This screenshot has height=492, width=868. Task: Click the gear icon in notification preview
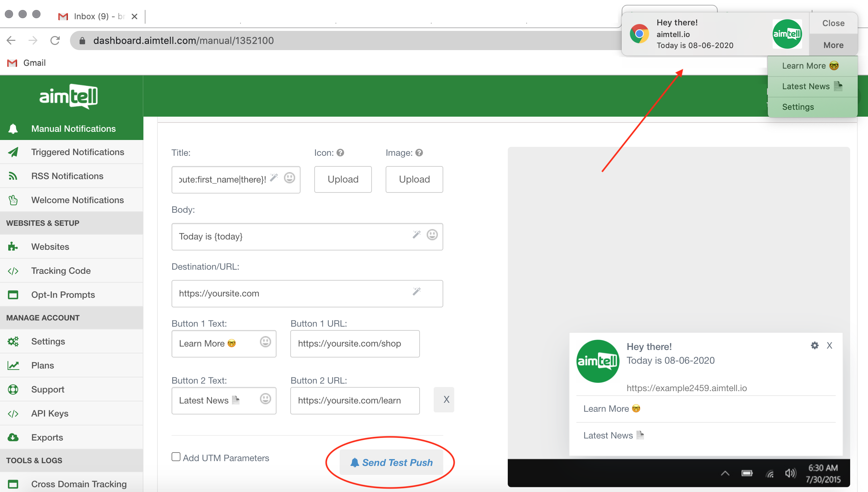814,345
